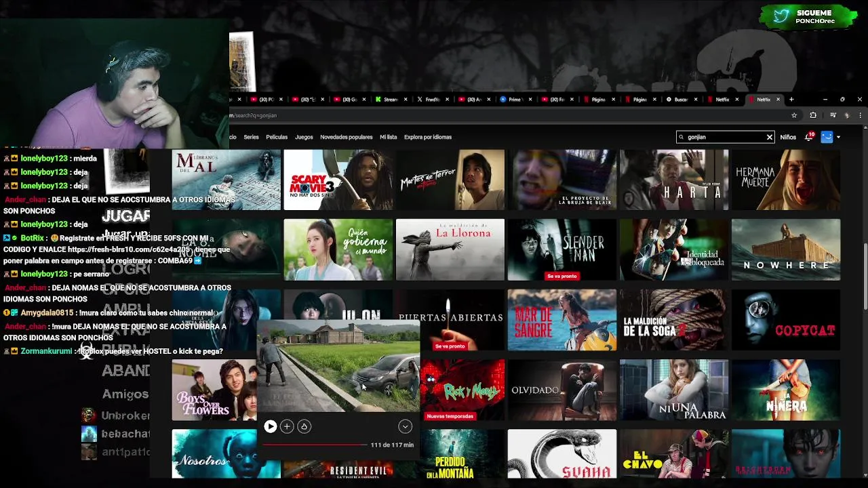Open El proyecto de la bruja de Blair
The width and height of the screenshot is (868, 488).
click(562, 180)
